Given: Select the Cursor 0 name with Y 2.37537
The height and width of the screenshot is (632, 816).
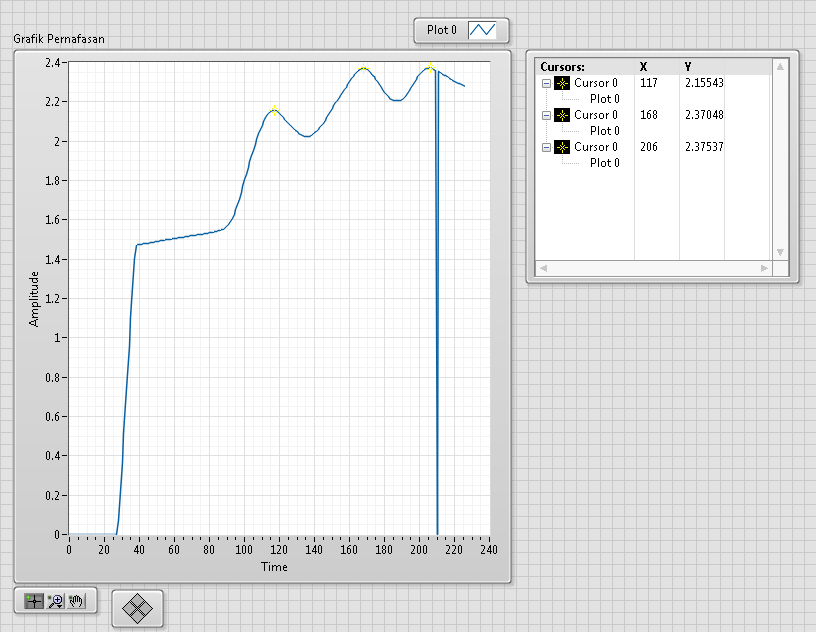Looking at the screenshot, I should pos(595,147).
